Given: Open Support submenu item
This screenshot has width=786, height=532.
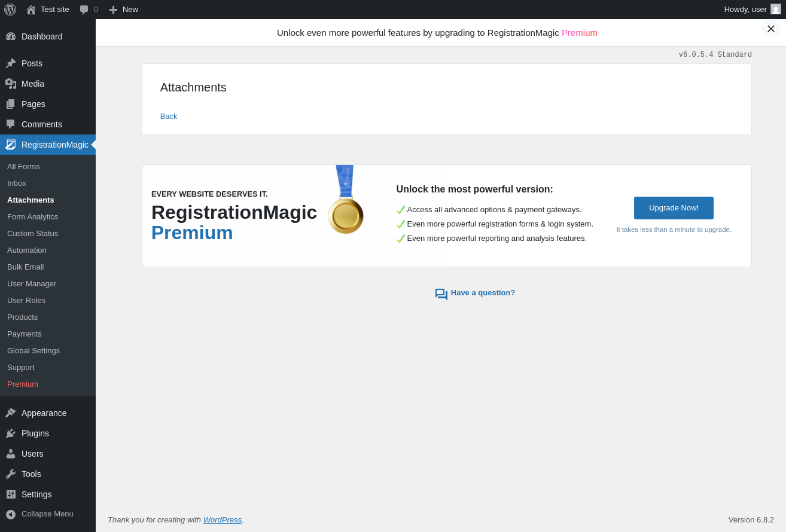Looking at the screenshot, I should click(x=21, y=368).
